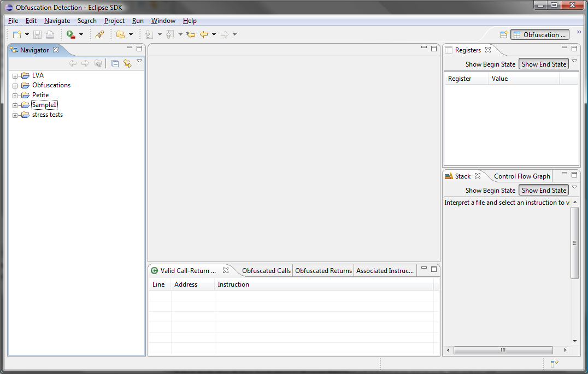Switch to the Associated Instruc... tab

pyautogui.click(x=385, y=271)
